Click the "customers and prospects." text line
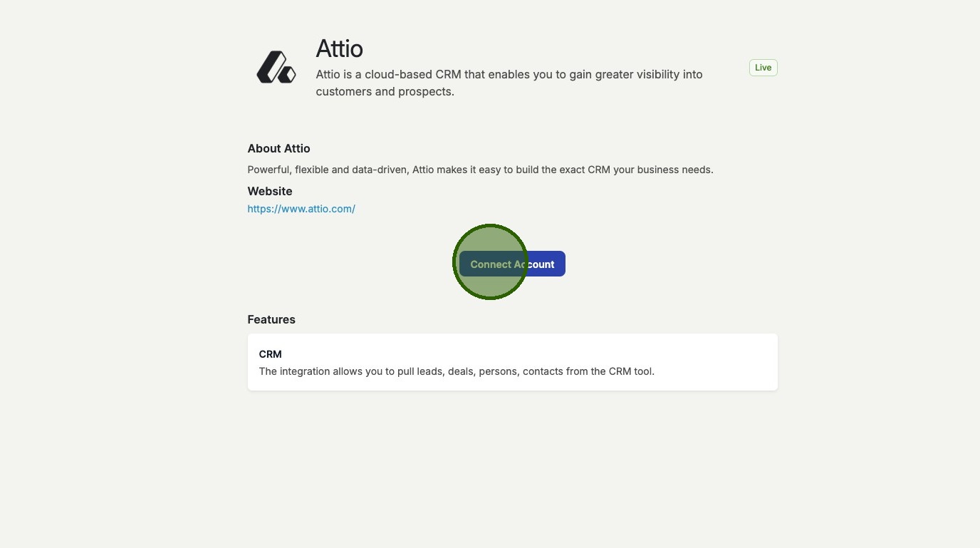 point(385,91)
